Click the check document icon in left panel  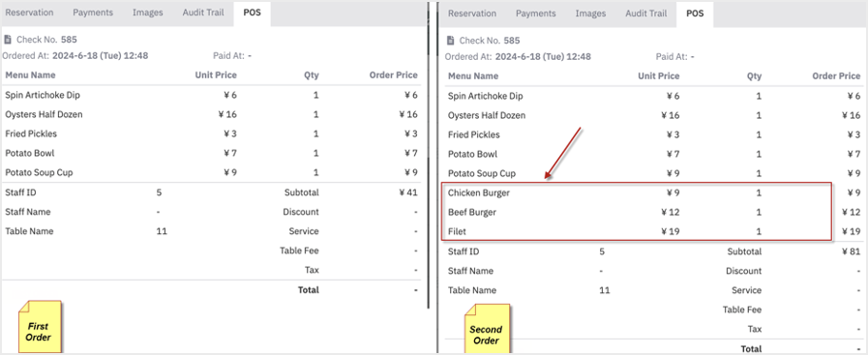pyautogui.click(x=8, y=40)
